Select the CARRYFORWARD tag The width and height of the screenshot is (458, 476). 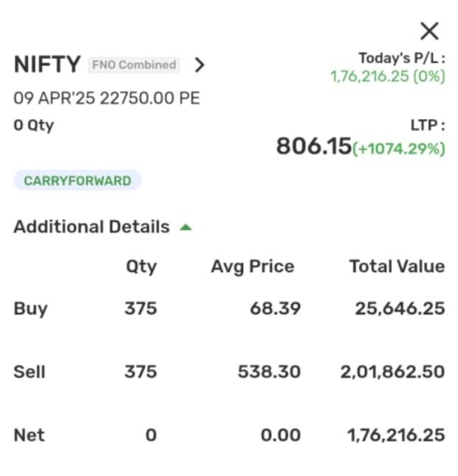(78, 180)
